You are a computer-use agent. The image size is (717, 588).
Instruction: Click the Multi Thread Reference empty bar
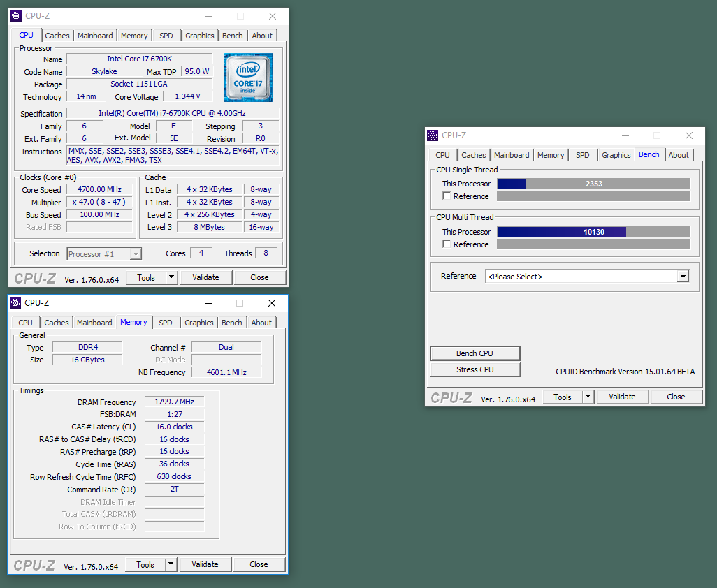[593, 244]
